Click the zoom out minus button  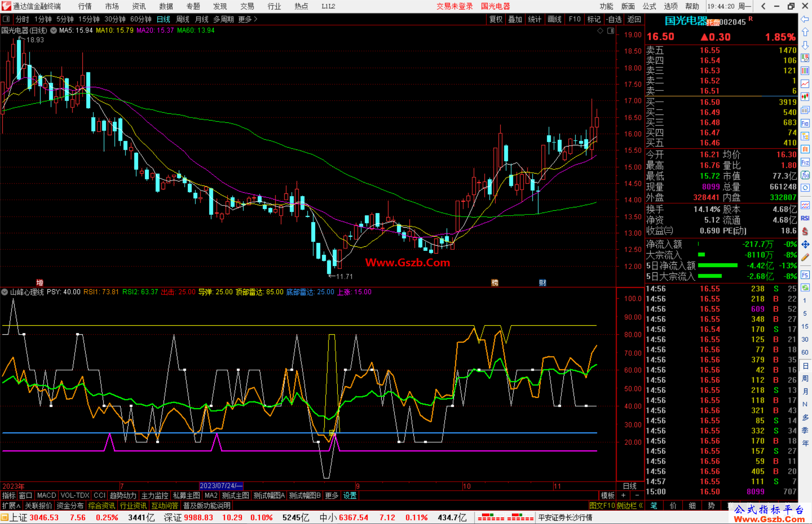point(637,495)
